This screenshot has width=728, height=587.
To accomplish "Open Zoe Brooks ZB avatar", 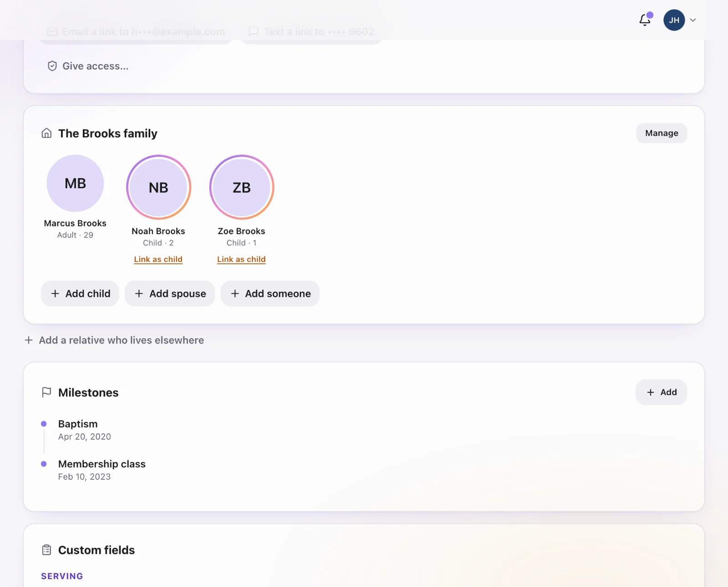I will [x=242, y=187].
